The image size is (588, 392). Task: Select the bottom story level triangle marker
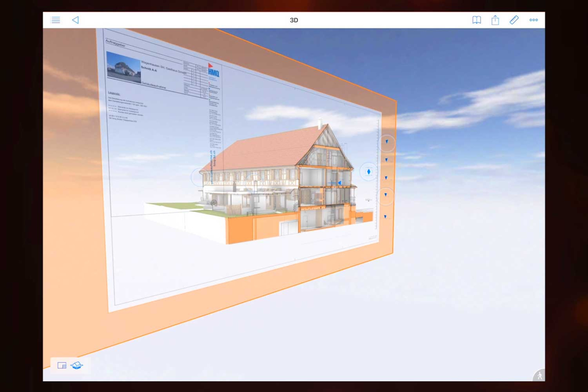(385, 217)
